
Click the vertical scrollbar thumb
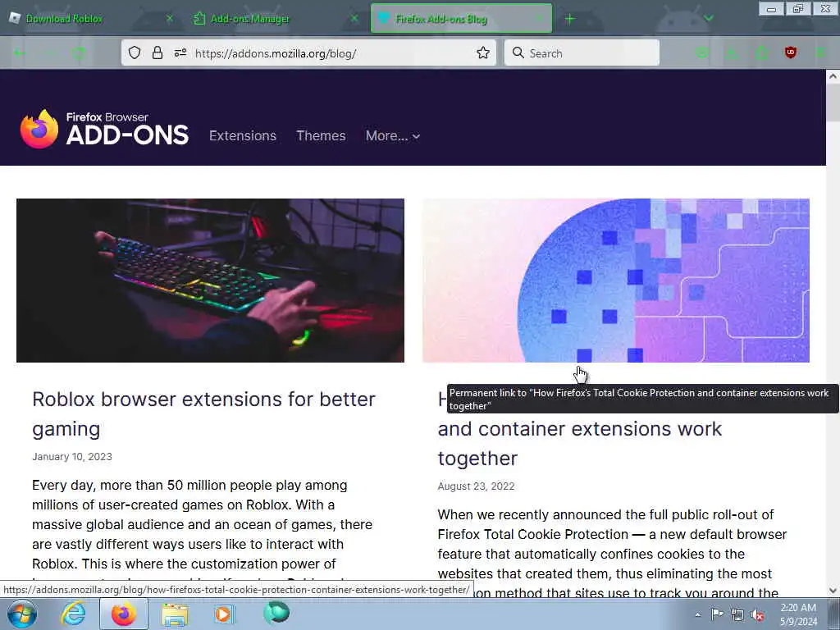(x=833, y=102)
